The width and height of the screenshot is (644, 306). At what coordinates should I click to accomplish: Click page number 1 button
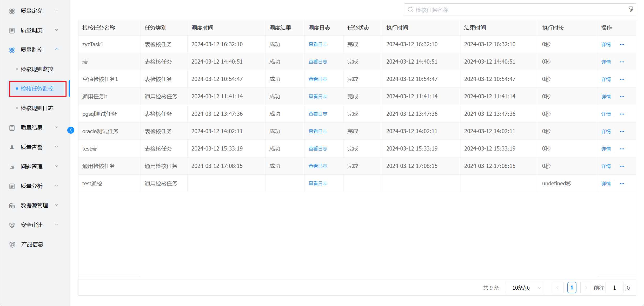point(572,288)
